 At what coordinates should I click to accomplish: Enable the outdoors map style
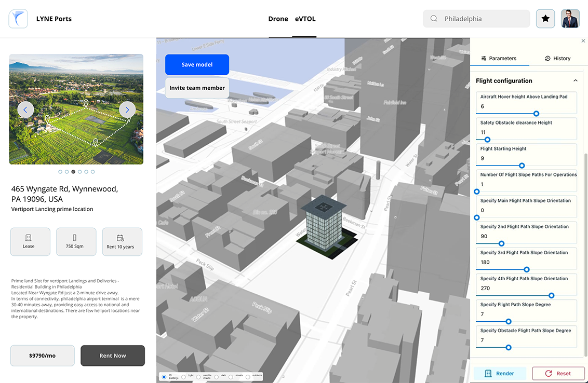click(248, 377)
